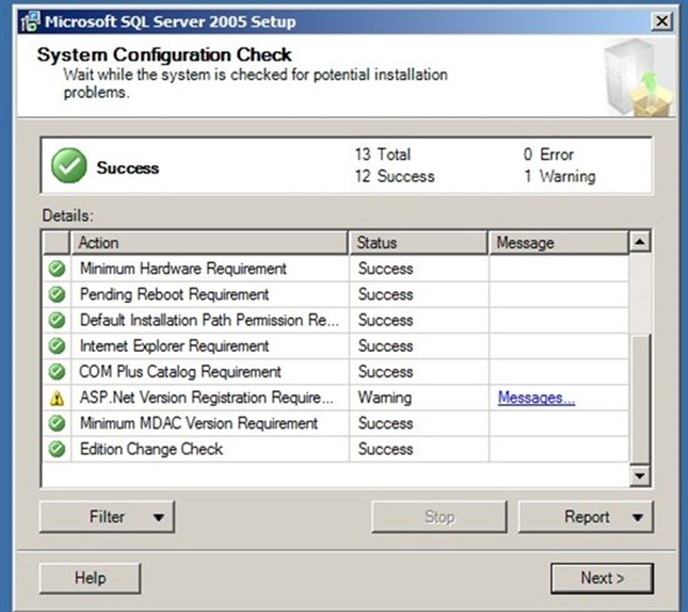Screen dimensions: 688x612
Task: Click the 'Details:' label
Action: coord(68,215)
